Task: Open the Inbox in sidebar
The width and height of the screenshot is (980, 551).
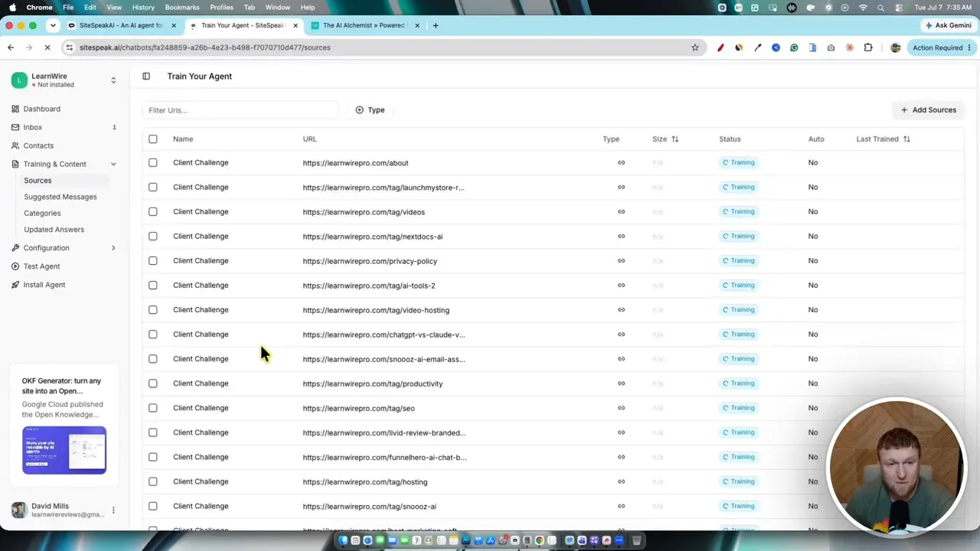Action: [32, 127]
